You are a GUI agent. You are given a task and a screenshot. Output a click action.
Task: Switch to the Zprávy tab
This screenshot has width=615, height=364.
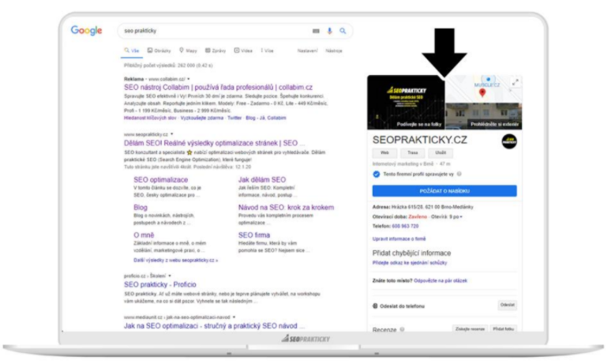[216, 51]
